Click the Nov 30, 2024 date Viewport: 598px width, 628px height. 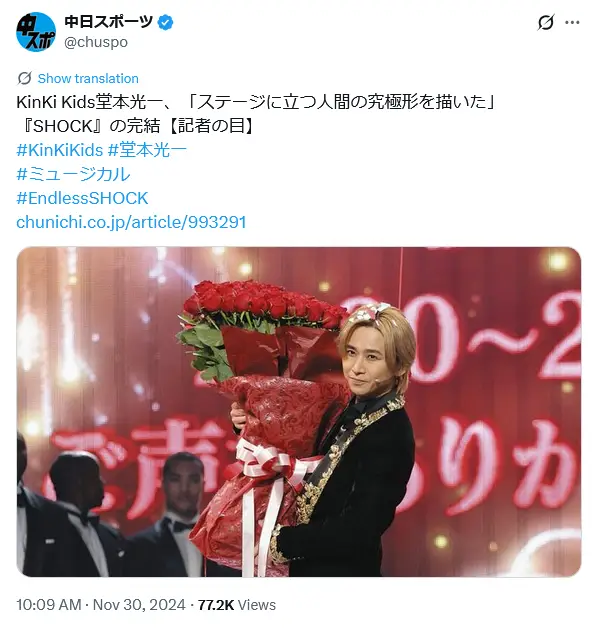139,605
